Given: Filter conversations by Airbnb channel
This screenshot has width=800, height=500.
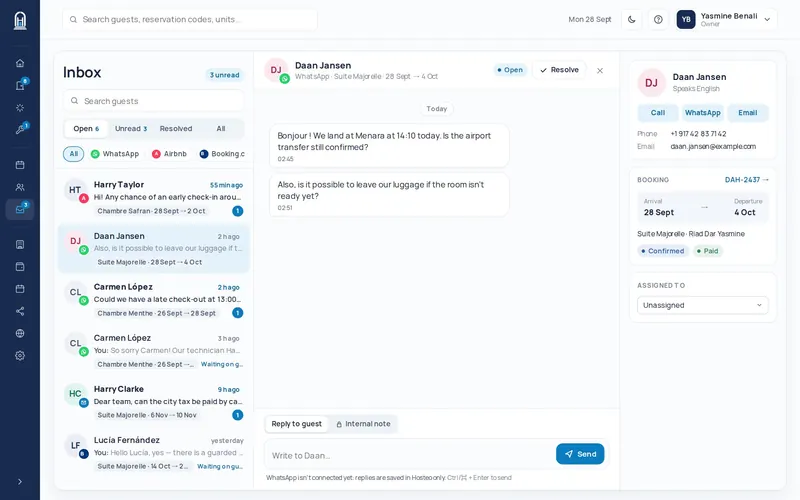Looking at the screenshot, I should [x=169, y=154].
